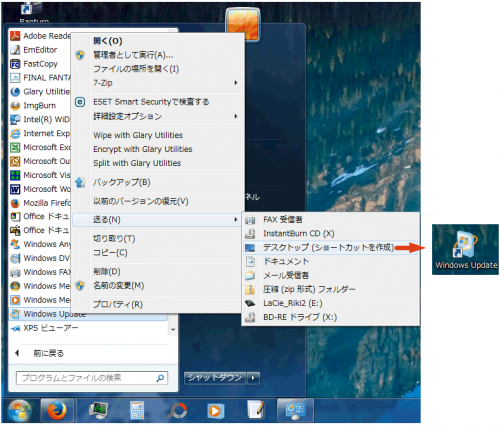Click the user account picture thumbnail
This screenshot has height=425, width=500.
(243, 25)
